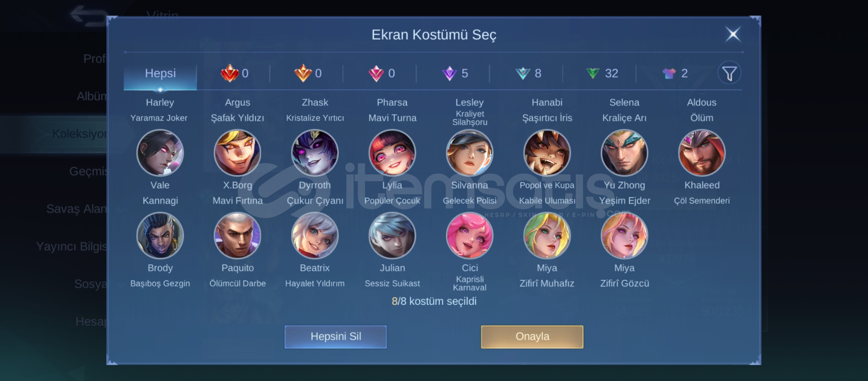This screenshot has width=868, height=381.
Task: Open the costume filter funnel icon
Action: (729, 73)
